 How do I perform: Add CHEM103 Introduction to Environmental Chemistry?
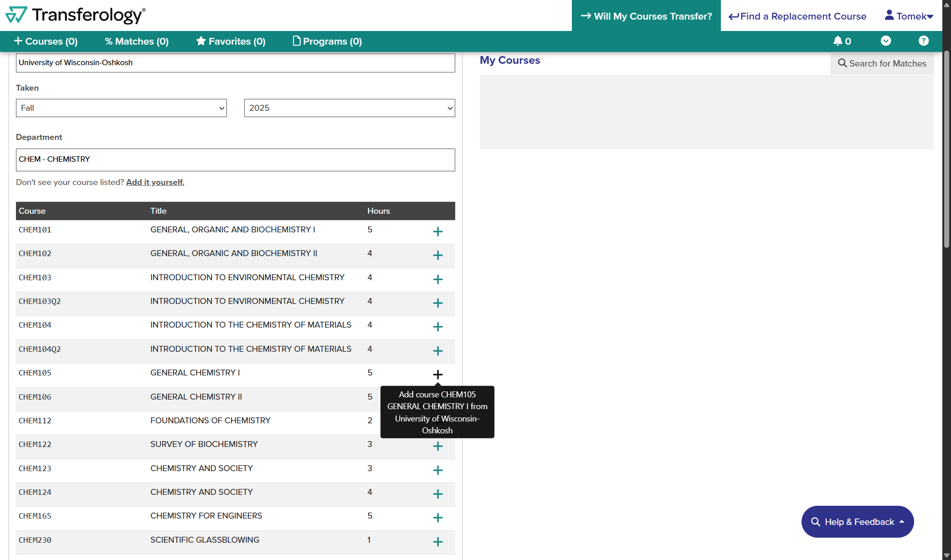tap(437, 279)
